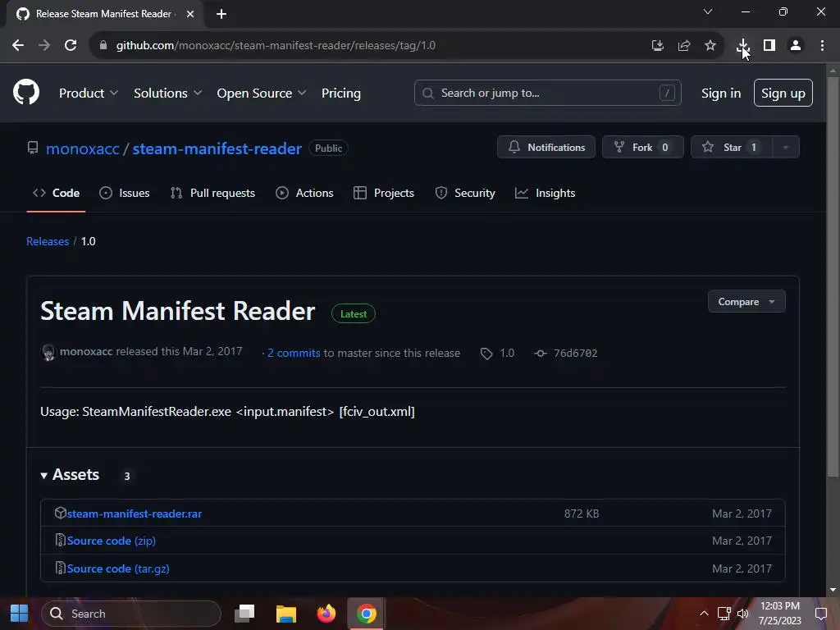Open the steam-manifest-reader repository link
Viewport: 840px width, 630px height.
[217, 148]
